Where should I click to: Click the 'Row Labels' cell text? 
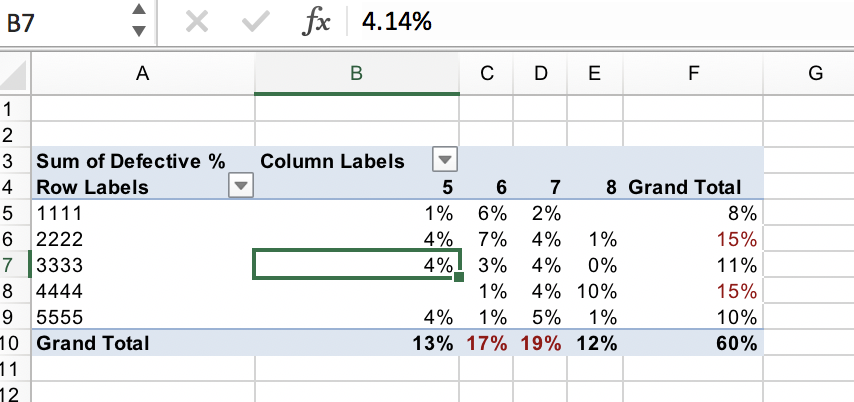pos(93,187)
